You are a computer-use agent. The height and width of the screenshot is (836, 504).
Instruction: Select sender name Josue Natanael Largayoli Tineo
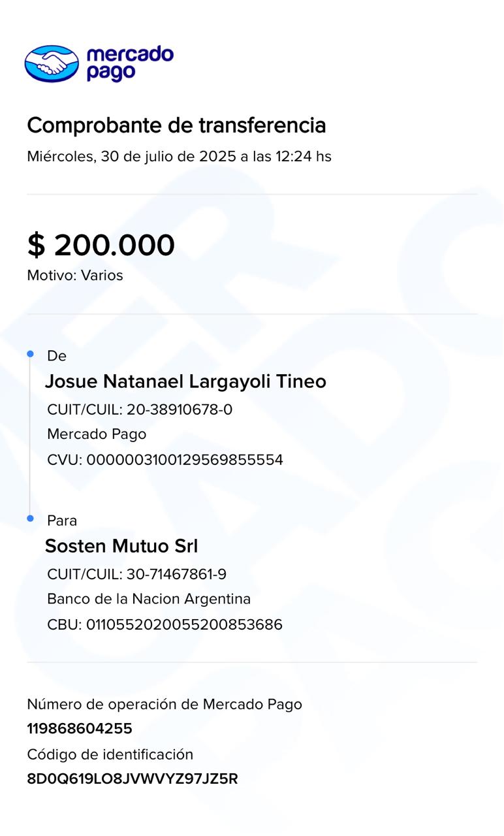coord(185,381)
